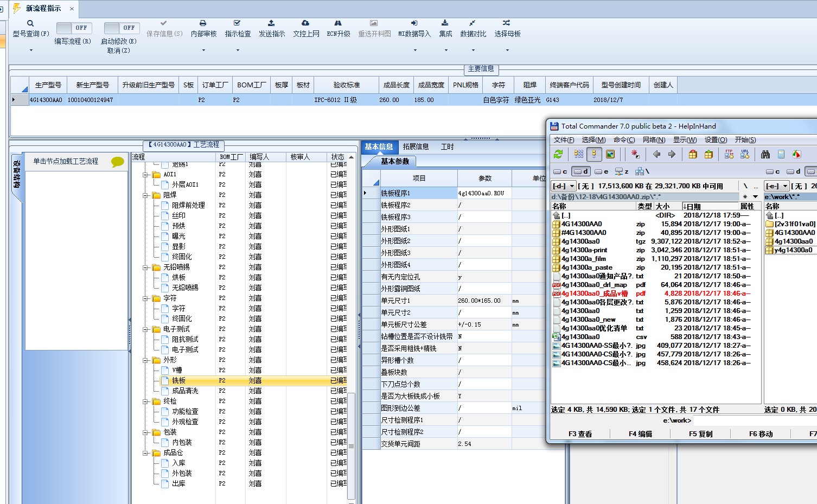Click Total Commander URL connect icon

pos(745,155)
